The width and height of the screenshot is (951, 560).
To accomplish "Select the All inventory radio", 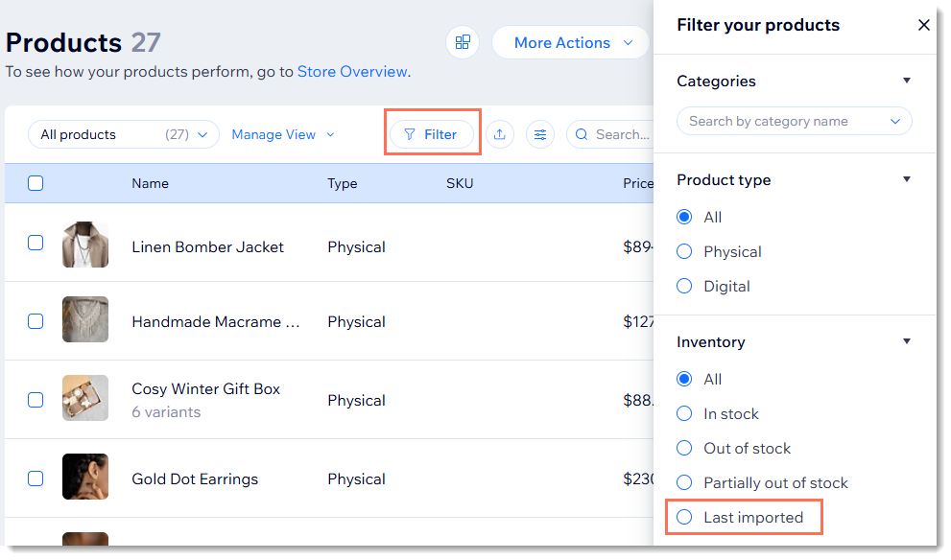I will coord(684,379).
